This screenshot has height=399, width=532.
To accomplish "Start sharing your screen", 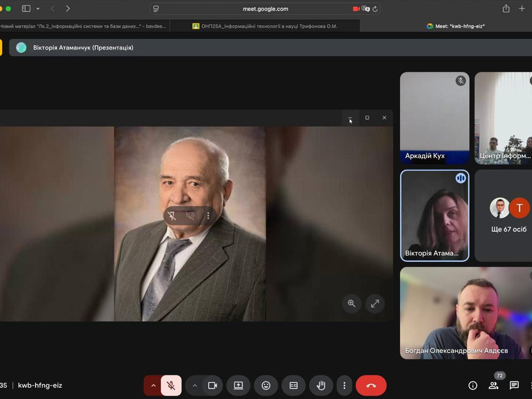I will [x=238, y=386].
